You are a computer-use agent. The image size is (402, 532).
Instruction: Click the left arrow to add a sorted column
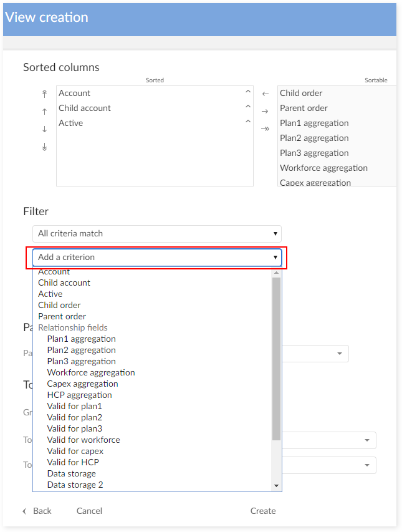pyautogui.click(x=265, y=93)
